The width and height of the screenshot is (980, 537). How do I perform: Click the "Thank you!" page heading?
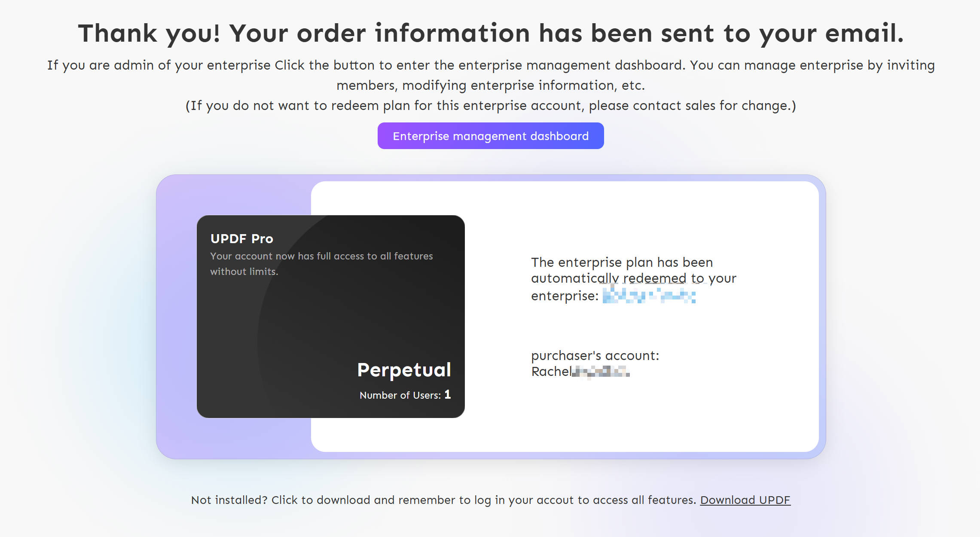tap(490, 34)
